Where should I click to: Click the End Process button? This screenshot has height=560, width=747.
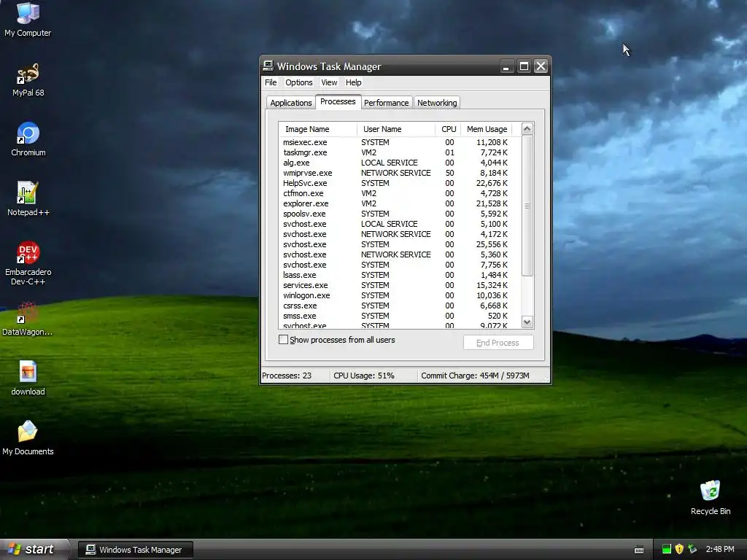click(498, 343)
